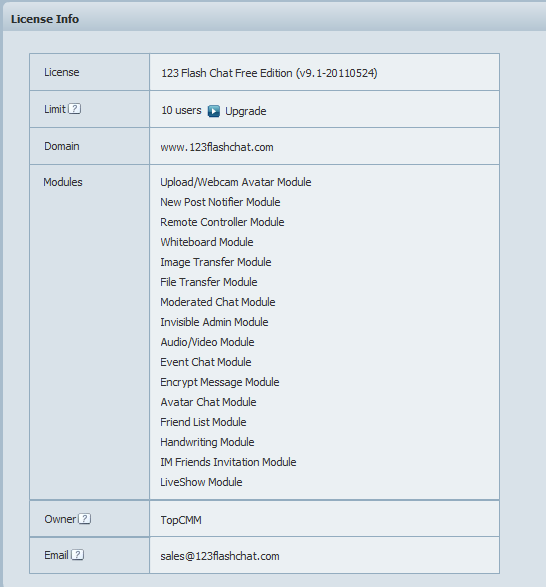The width and height of the screenshot is (546, 587).
Task: Select the Whiteboard Module entry
Action: coord(207,242)
